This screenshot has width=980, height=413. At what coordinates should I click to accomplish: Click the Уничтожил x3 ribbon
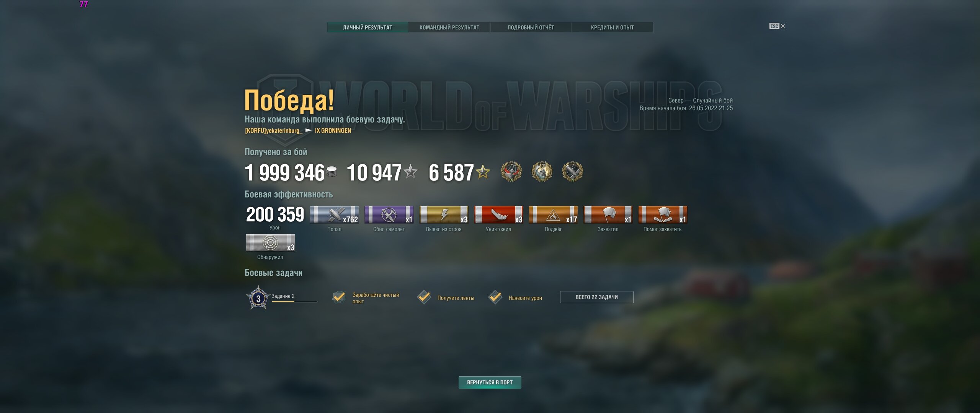(x=498, y=215)
